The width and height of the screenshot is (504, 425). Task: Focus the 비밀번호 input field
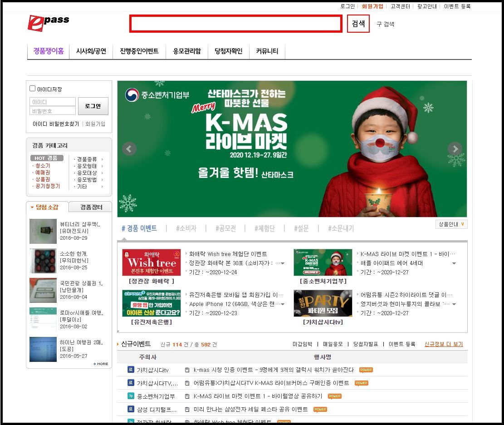52,111
